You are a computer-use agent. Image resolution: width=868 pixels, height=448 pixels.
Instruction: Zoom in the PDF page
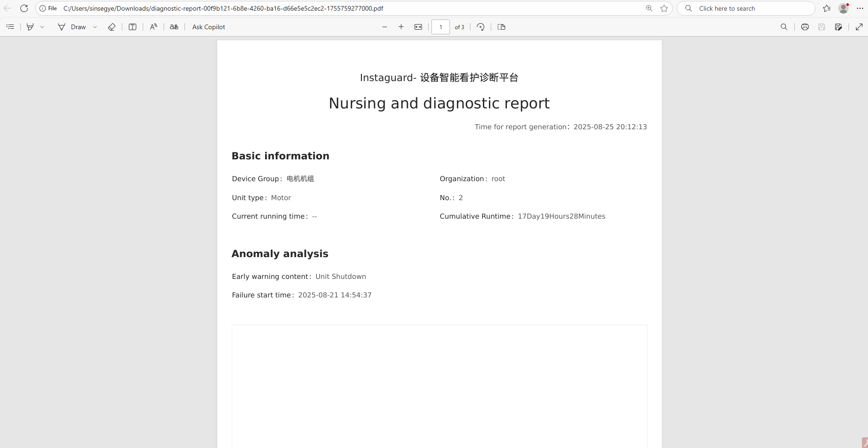point(401,27)
